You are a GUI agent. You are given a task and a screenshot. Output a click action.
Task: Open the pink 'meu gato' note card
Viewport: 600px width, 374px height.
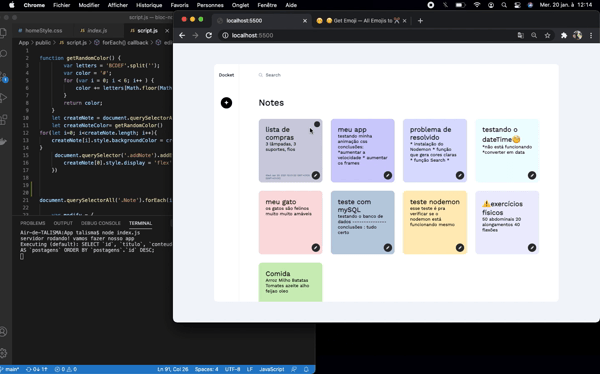tap(290, 222)
